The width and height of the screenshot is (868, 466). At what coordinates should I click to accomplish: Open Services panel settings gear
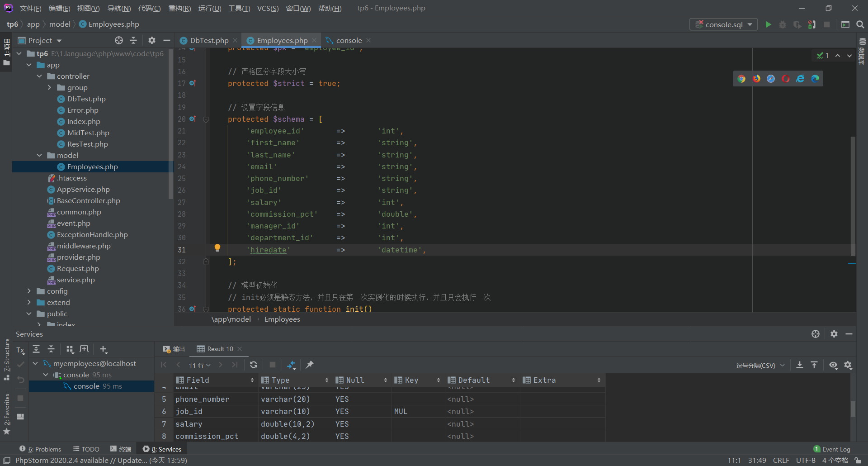tap(834, 334)
